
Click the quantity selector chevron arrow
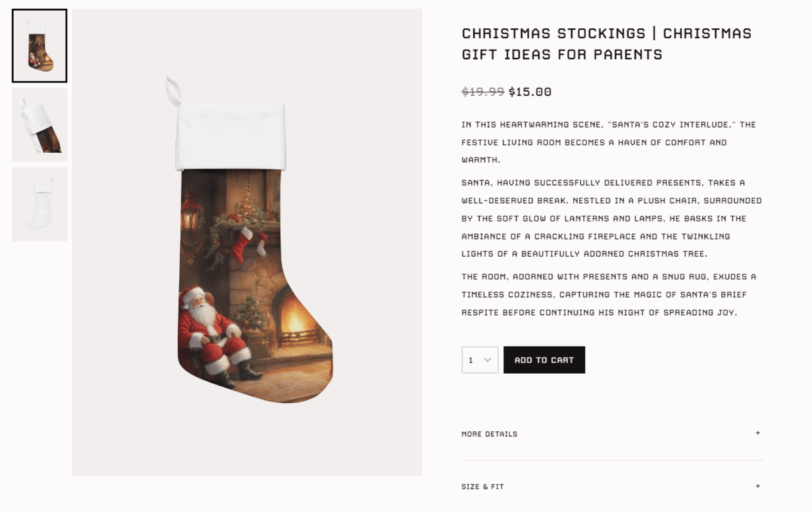pos(487,360)
